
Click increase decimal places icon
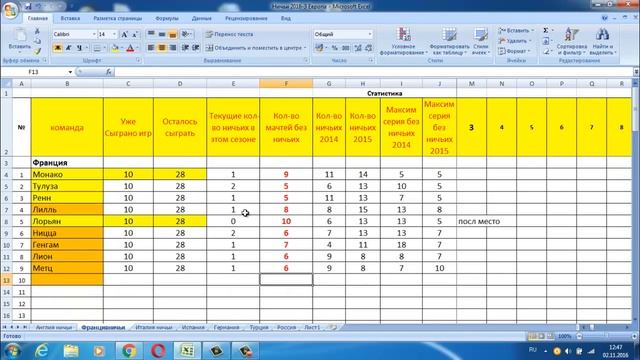click(x=358, y=48)
